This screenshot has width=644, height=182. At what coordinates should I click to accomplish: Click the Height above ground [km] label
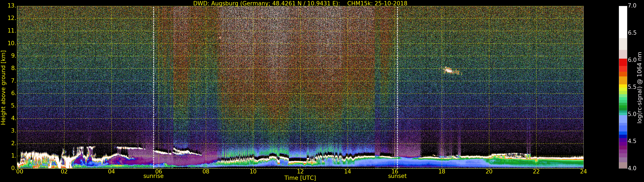coord(3,87)
